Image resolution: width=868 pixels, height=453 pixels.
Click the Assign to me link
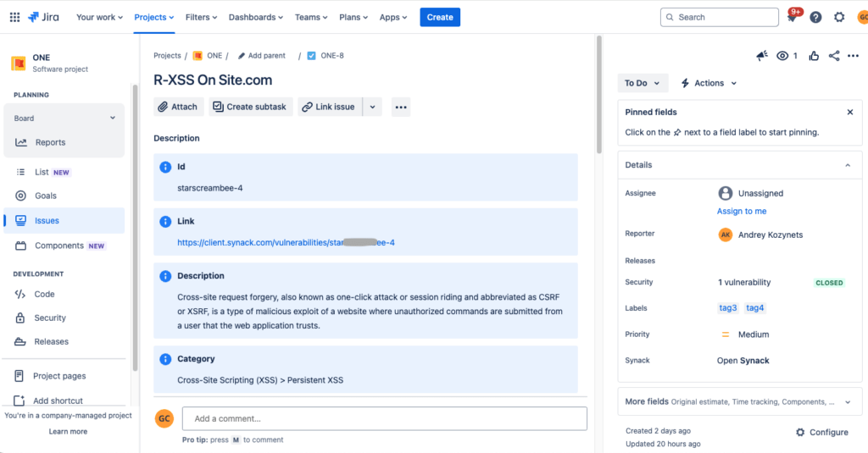click(742, 212)
